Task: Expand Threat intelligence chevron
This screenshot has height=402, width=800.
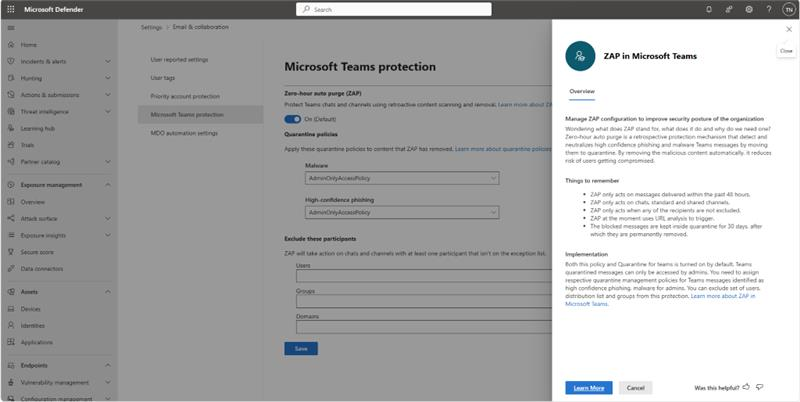Action: point(108,112)
